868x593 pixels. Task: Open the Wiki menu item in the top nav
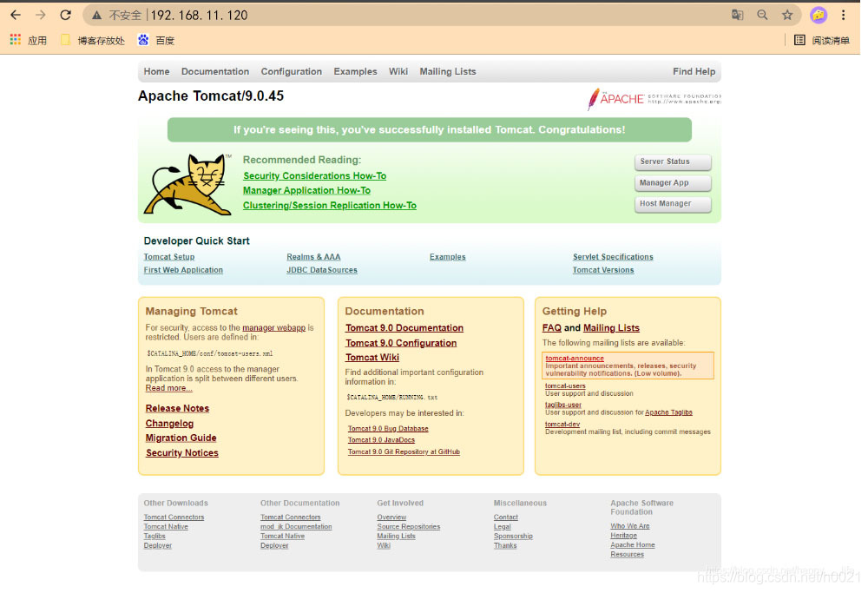click(x=398, y=71)
